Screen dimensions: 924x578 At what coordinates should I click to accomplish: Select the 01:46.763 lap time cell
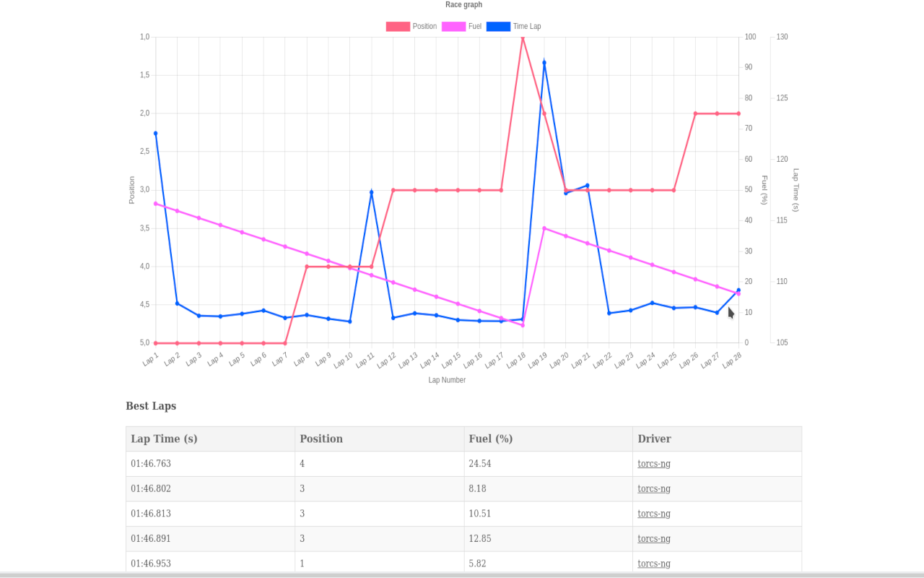[211, 464]
